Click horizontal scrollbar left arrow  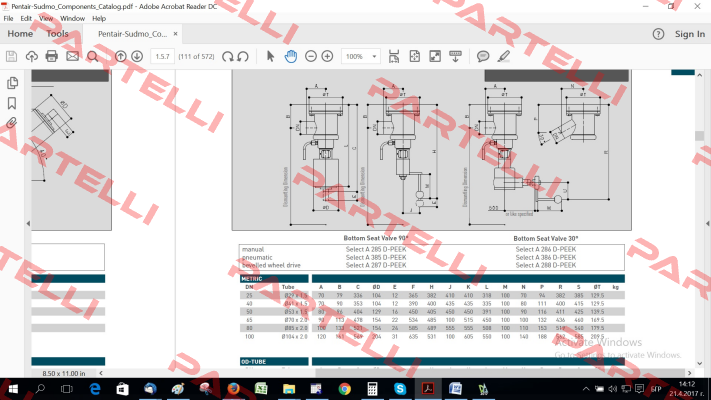[x=101, y=373]
